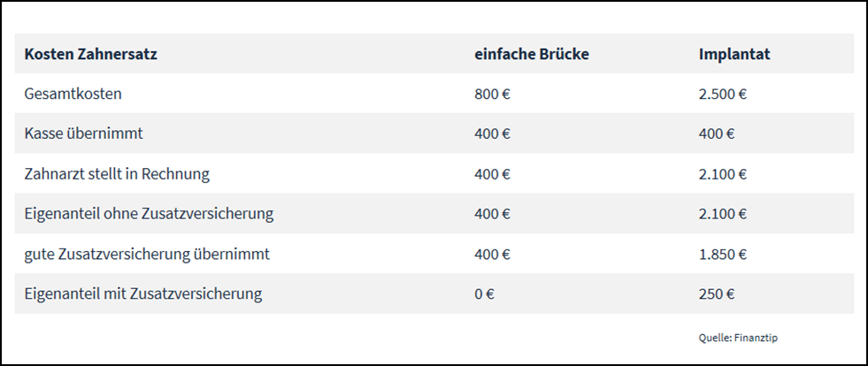Select the Kasse übernimmt row label

83,133
